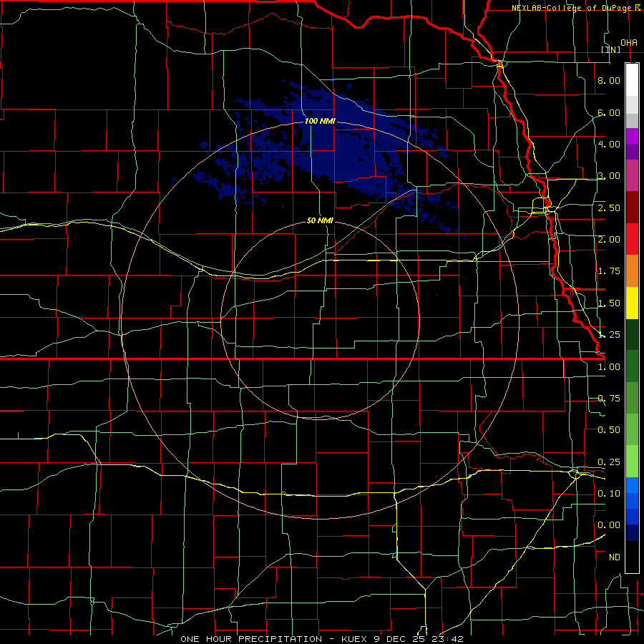Click the 0.50 legend value
The width and height of the screenshot is (644, 644).
[x=609, y=430]
